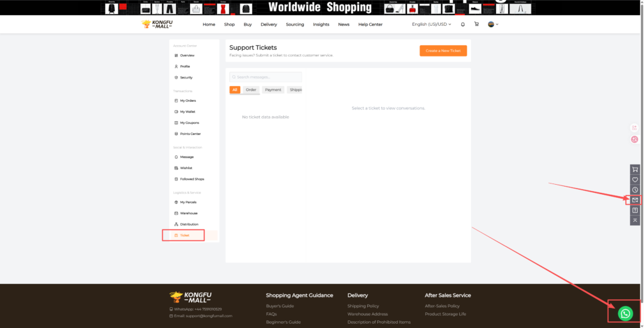
Task: Click the back-to-top arrow icon
Action: (x=635, y=221)
